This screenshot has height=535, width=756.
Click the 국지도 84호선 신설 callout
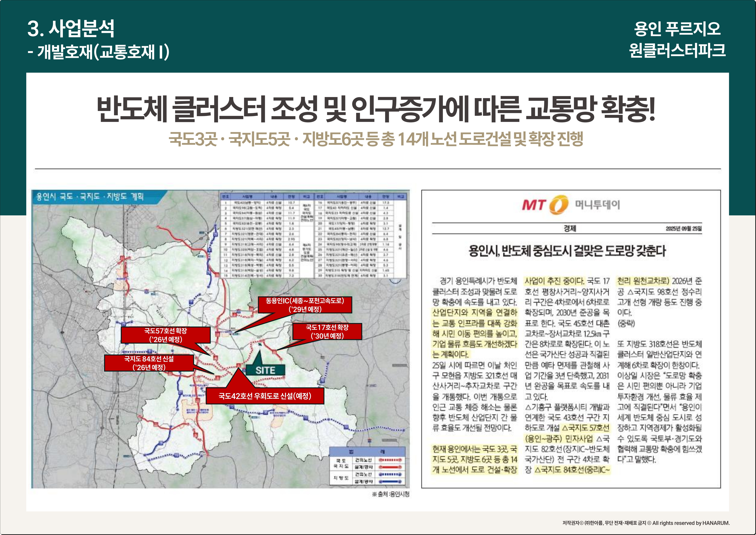(x=149, y=363)
